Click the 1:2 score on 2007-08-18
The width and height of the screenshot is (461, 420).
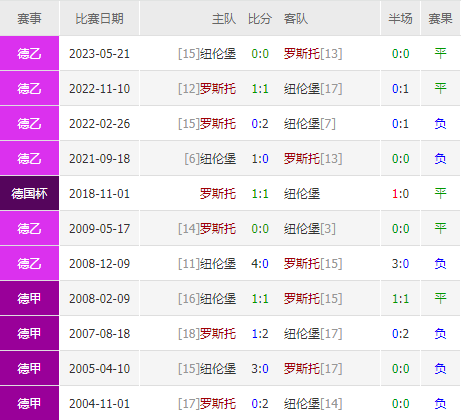[x=260, y=334]
